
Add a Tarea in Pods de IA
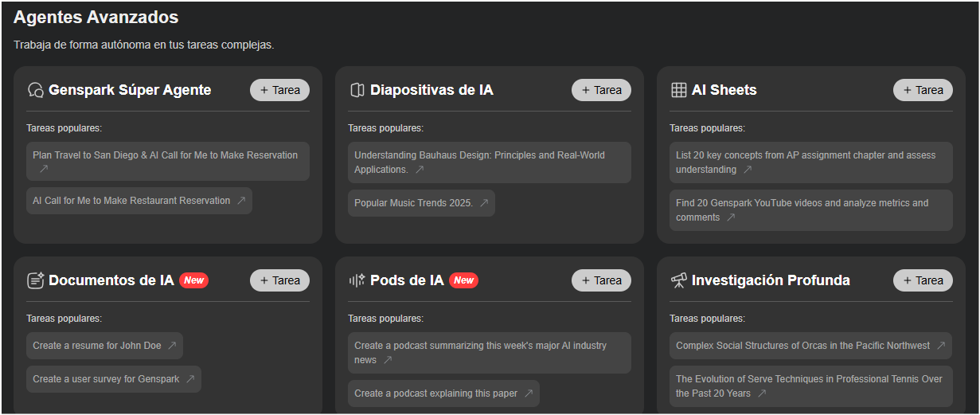coord(601,280)
